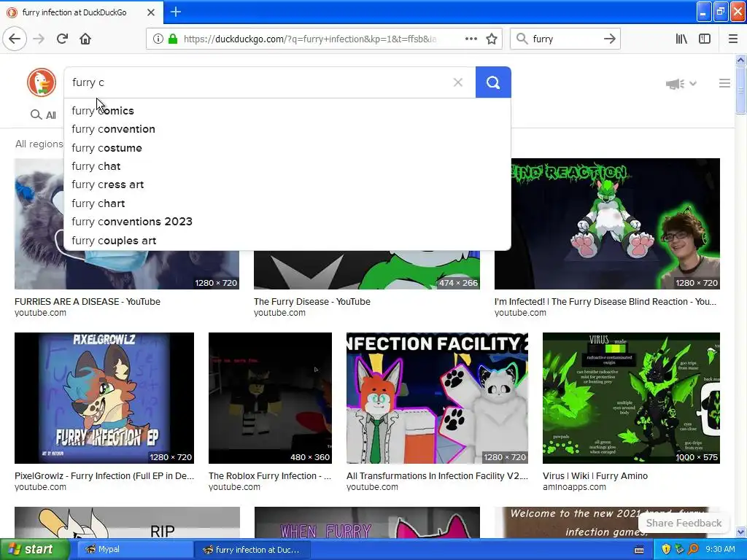The image size is (747, 560).
Task: Open the green Virus wiki thumbnail
Action: click(631, 398)
